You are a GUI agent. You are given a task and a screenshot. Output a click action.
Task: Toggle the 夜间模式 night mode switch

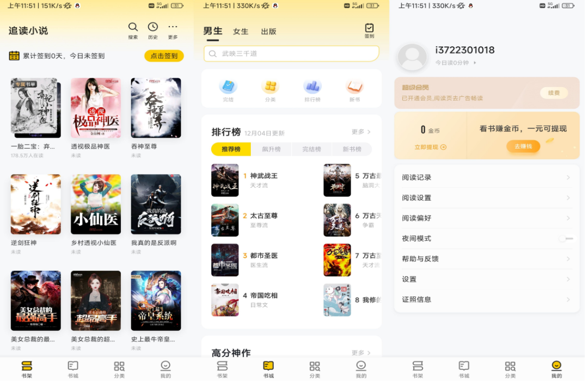(566, 238)
